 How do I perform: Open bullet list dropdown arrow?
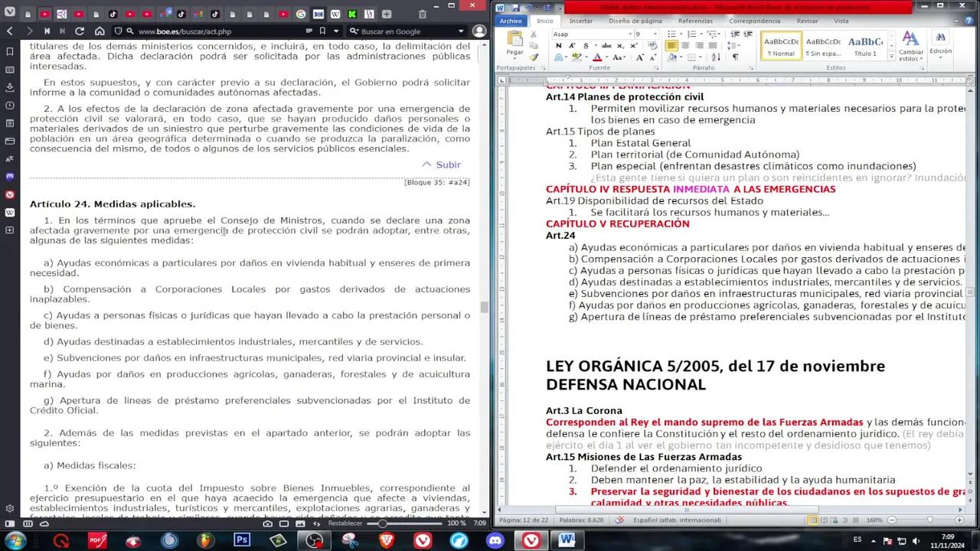[681, 34]
